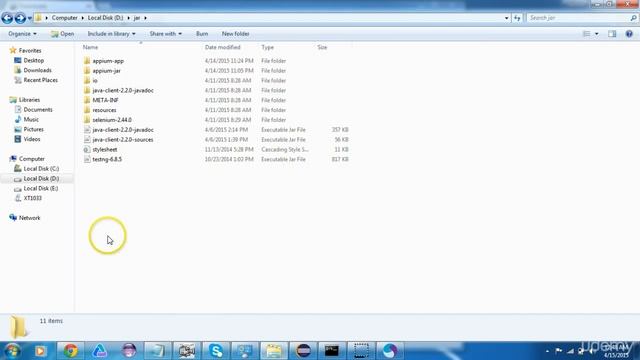Open Local Disk (C:) in sidebar

(41, 169)
